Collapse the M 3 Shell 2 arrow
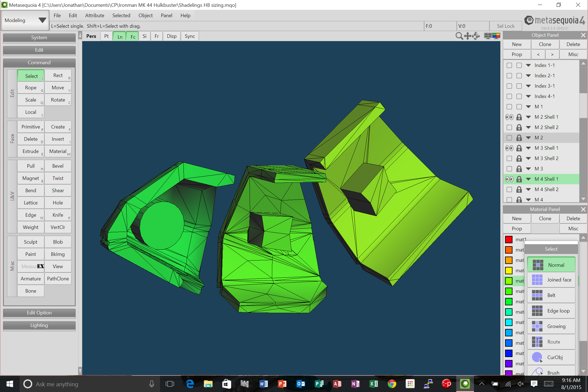This screenshot has height=392, width=588. [528, 158]
